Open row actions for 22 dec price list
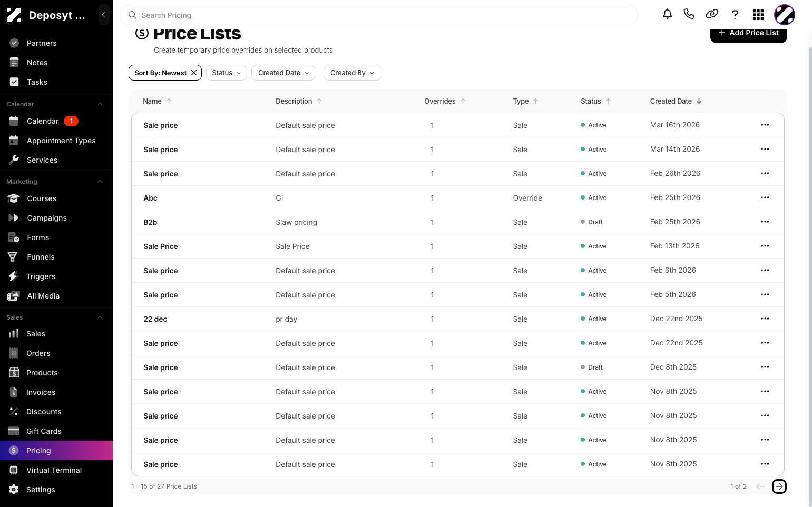Screen dimensions: 812x507 click(x=765, y=319)
